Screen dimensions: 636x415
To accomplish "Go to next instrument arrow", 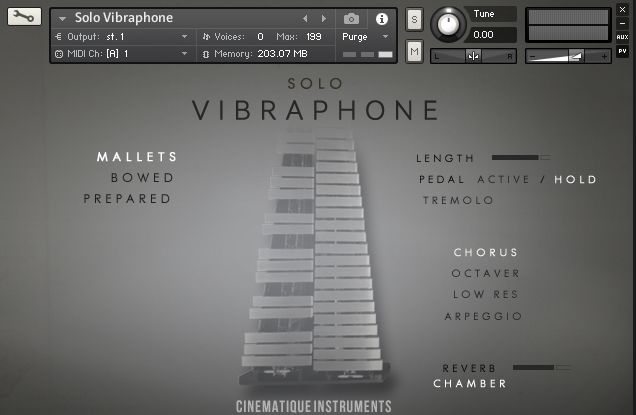I will click(324, 19).
